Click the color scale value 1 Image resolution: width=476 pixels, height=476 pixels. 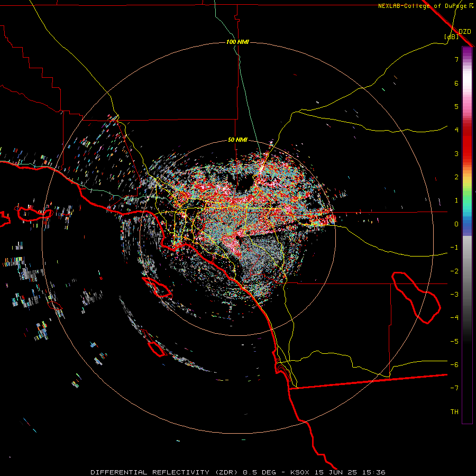point(456,200)
